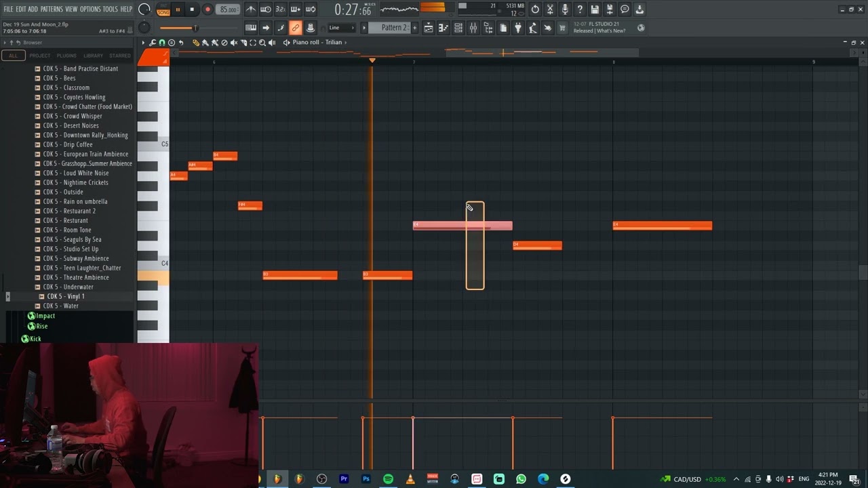Toggle the metronome button
The width and height of the screenshot is (868, 488).
(251, 9)
